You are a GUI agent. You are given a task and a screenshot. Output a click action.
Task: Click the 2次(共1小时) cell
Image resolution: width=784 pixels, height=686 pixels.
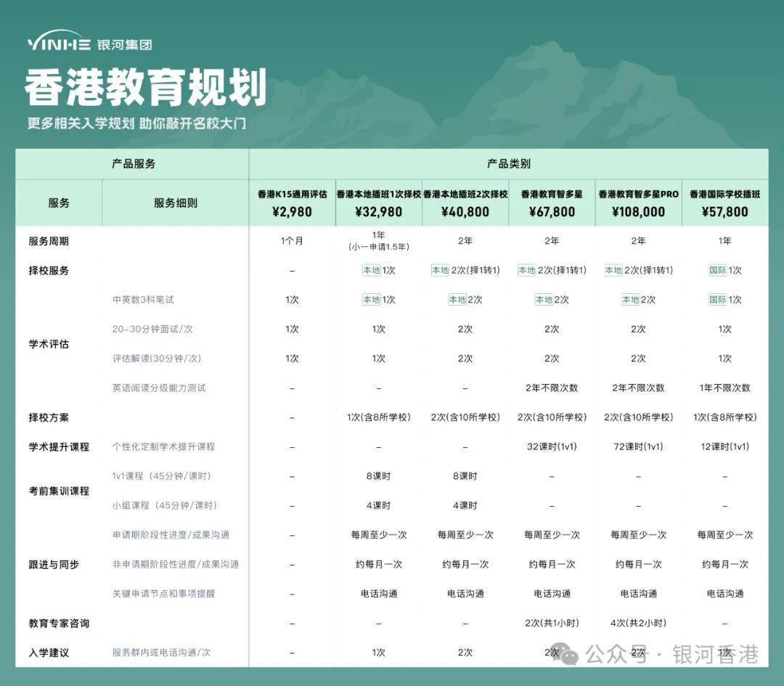(552, 623)
